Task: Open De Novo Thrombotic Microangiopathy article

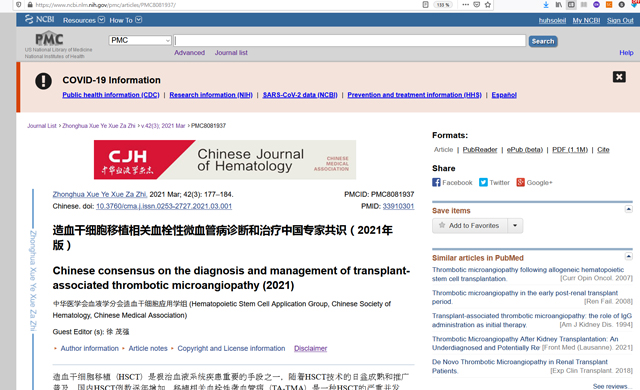Action: pyautogui.click(x=520, y=366)
